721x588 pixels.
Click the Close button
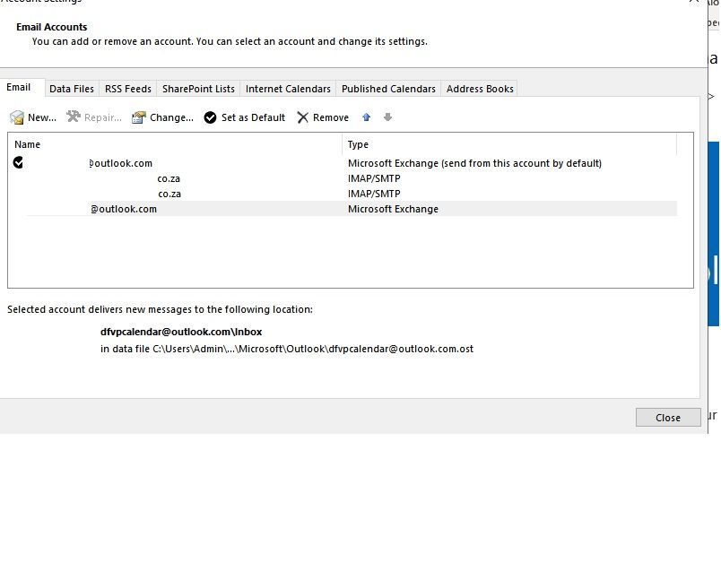pos(668,418)
